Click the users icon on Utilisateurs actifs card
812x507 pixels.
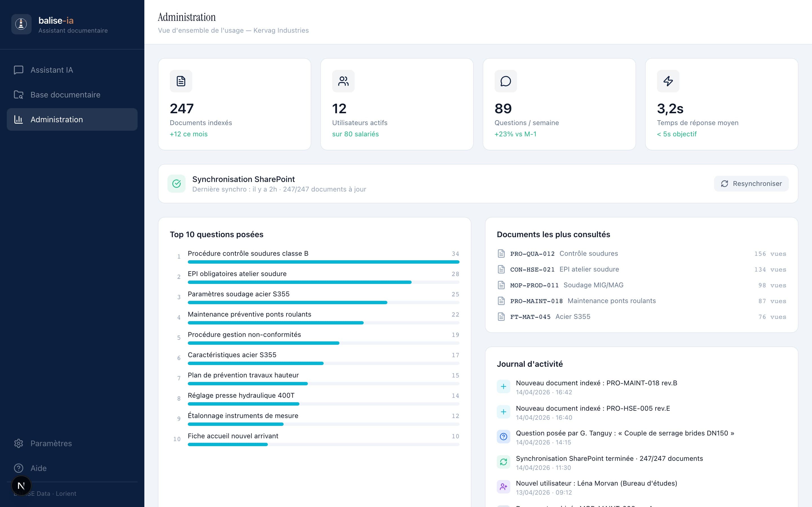click(343, 81)
